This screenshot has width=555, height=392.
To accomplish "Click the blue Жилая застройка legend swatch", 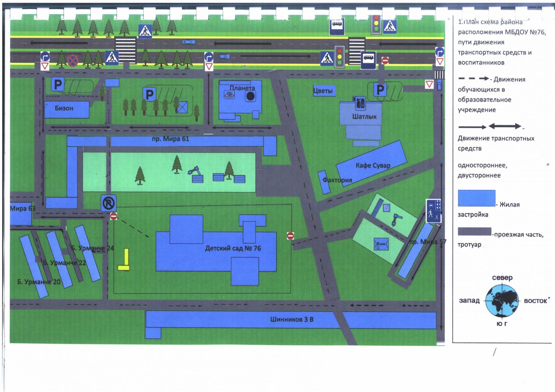I will click(476, 198).
